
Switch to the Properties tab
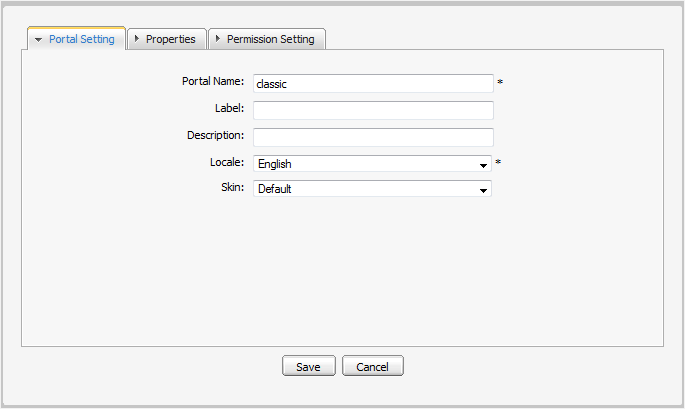click(x=170, y=39)
